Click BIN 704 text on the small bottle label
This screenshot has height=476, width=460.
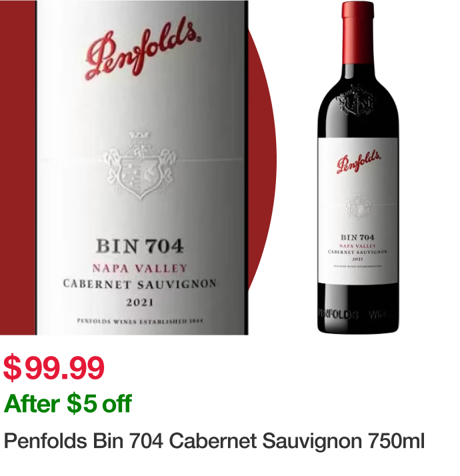point(357,237)
